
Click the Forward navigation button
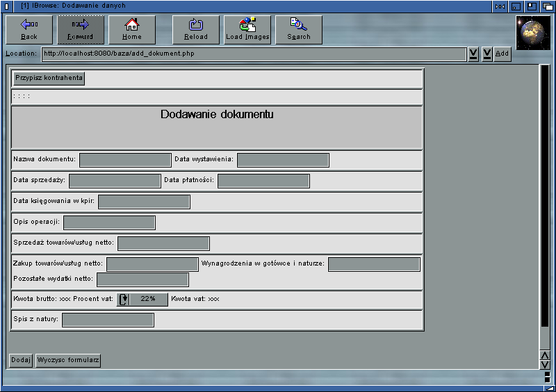(x=81, y=30)
